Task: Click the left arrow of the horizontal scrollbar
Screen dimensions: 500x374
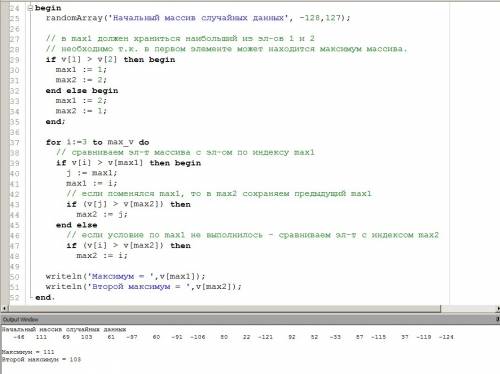Action: (x=4, y=309)
